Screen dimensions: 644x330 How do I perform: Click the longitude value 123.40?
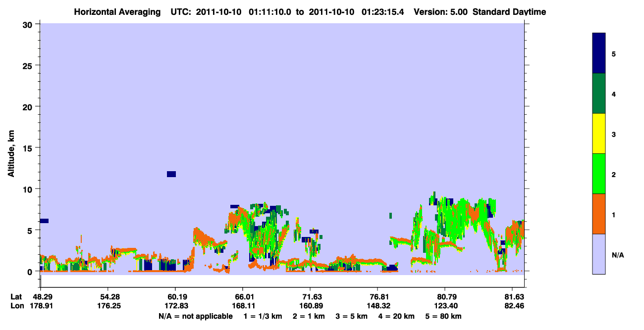(445, 306)
